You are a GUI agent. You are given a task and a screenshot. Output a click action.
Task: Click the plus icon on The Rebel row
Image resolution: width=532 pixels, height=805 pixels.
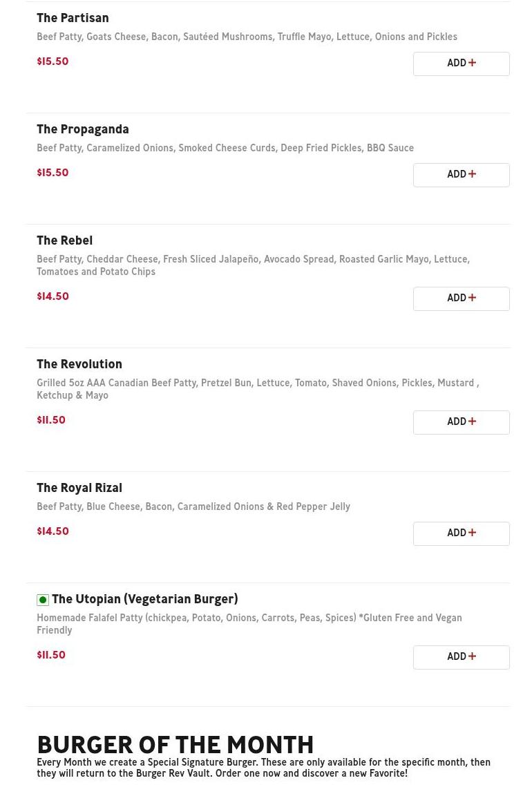point(473,298)
